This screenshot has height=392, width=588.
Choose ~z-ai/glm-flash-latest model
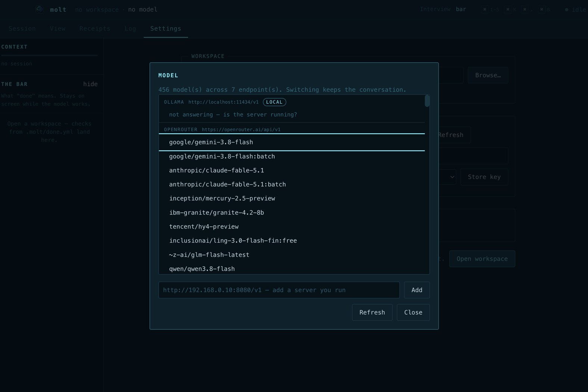pos(292,255)
